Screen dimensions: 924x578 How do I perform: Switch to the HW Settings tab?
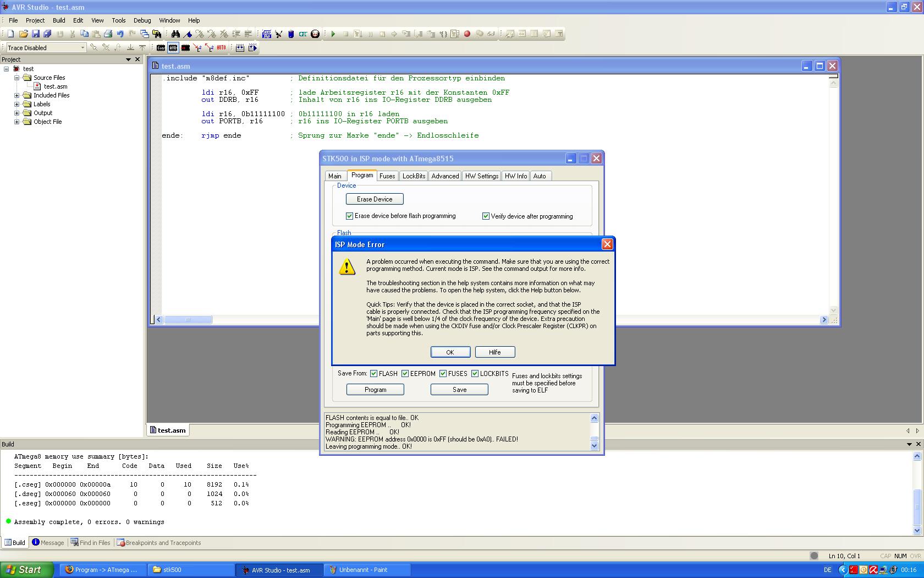pos(482,176)
